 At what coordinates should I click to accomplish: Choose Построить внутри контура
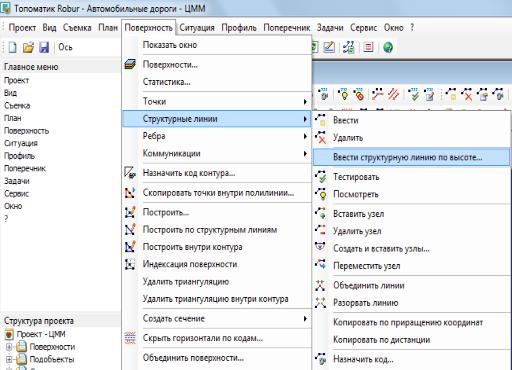pos(217,247)
